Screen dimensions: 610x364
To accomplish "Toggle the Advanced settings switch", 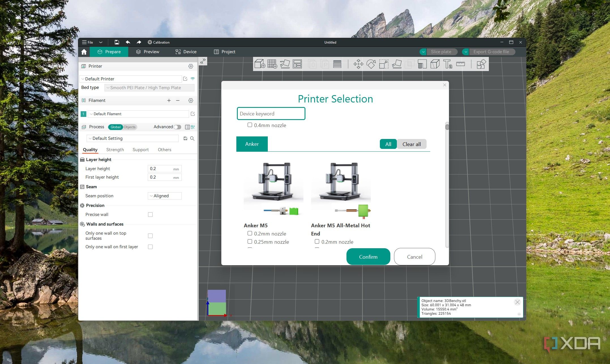I will click(x=177, y=127).
